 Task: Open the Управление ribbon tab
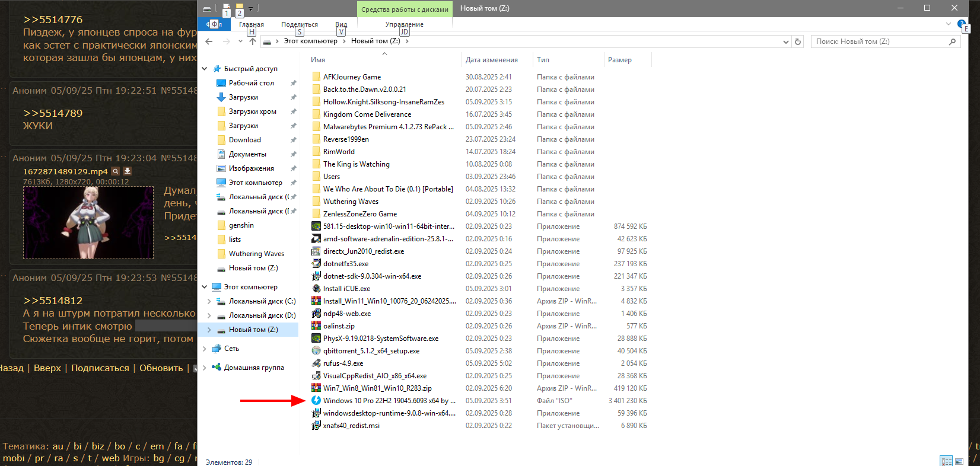(x=405, y=24)
